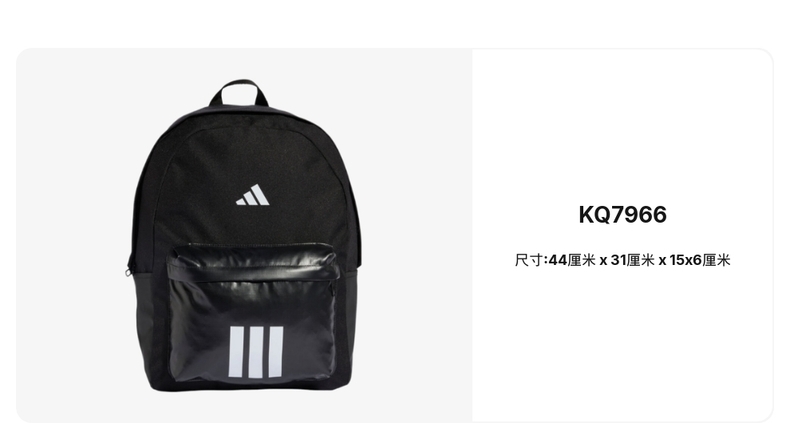Click the leftmost white stripe on pocket
Screen dimensions: 790x423
tap(236, 352)
